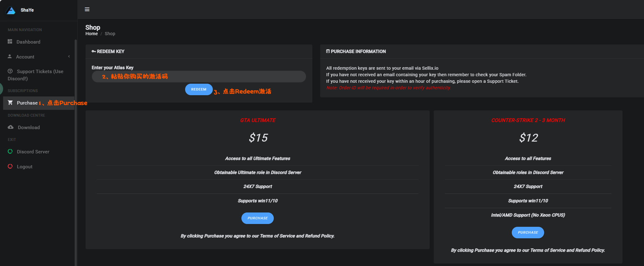Purchase the Counter-Strike 2 plan

528,232
